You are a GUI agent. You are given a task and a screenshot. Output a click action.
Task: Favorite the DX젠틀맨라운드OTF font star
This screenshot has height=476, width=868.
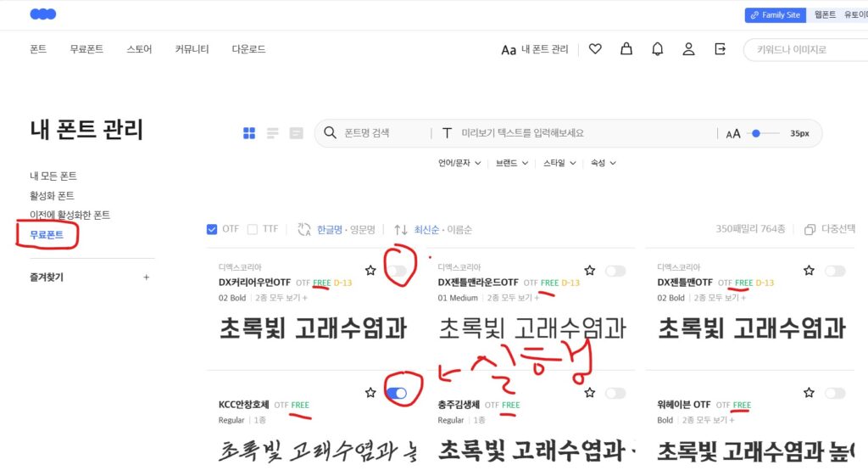[x=590, y=271]
